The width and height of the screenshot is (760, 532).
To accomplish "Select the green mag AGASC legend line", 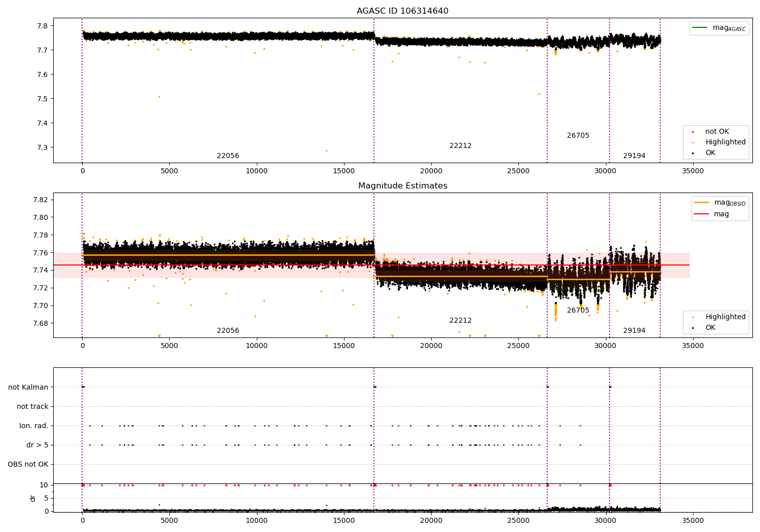I will pos(701,28).
